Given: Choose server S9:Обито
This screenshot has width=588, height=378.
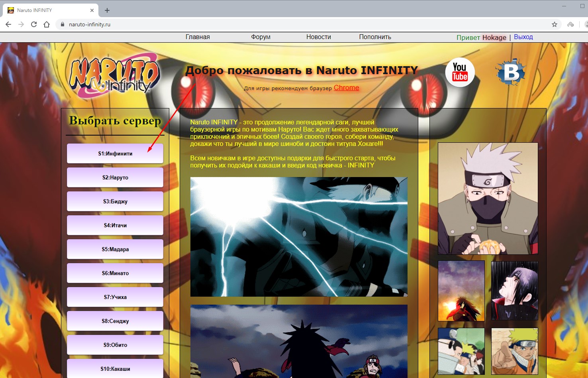Looking at the screenshot, I should tap(115, 345).
